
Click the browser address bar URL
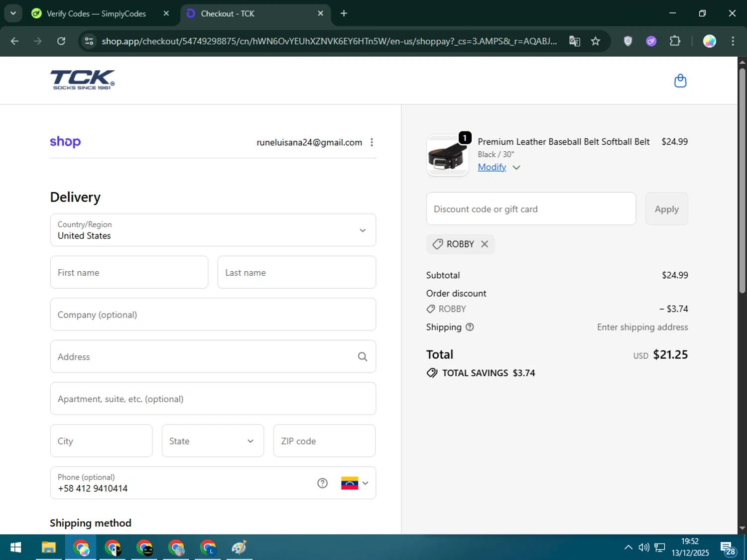329,41
